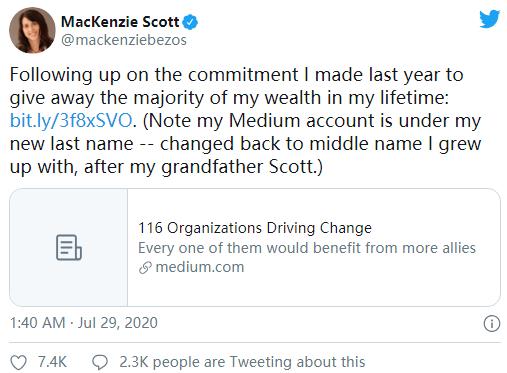The image size is (507, 373).
Task: Click the chain link icon beside medium.com
Action: point(145,267)
